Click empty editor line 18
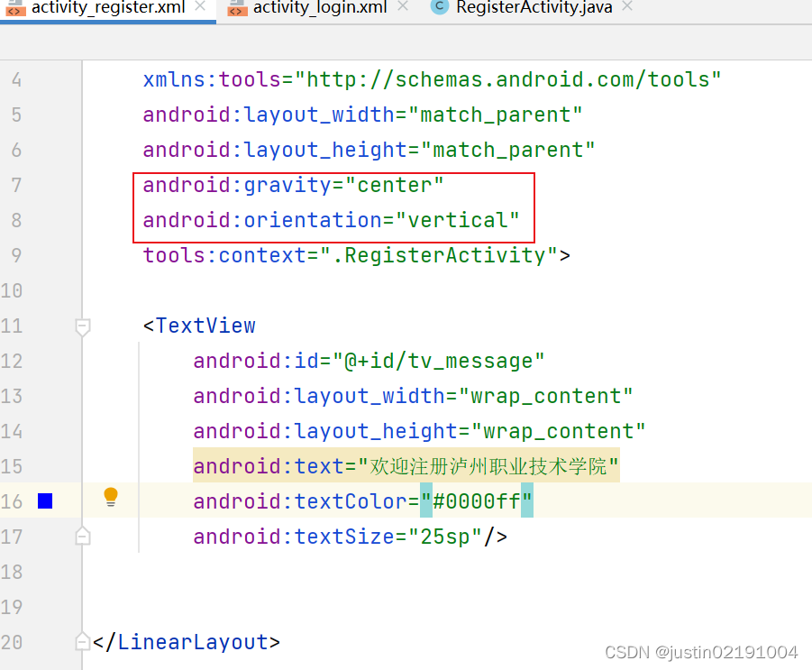Screen dimensions: 812x670 pyautogui.click(x=445, y=572)
